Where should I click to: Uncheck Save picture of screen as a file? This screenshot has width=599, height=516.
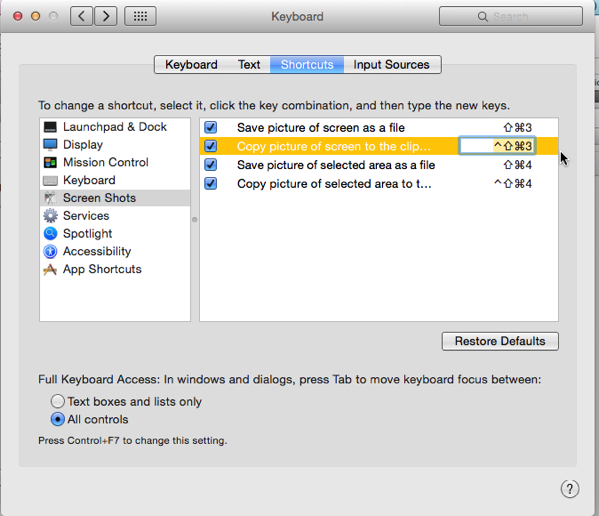coord(210,127)
